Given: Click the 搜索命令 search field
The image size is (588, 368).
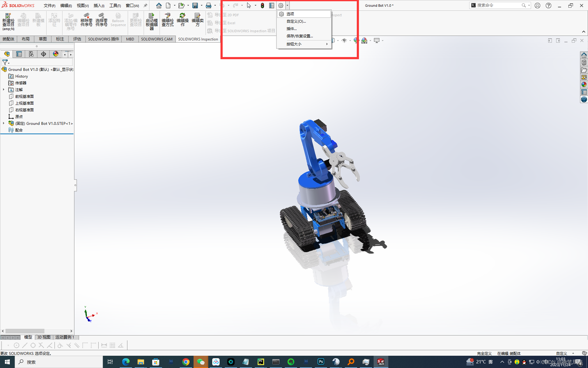Looking at the screenshot, I should (499, 5).
